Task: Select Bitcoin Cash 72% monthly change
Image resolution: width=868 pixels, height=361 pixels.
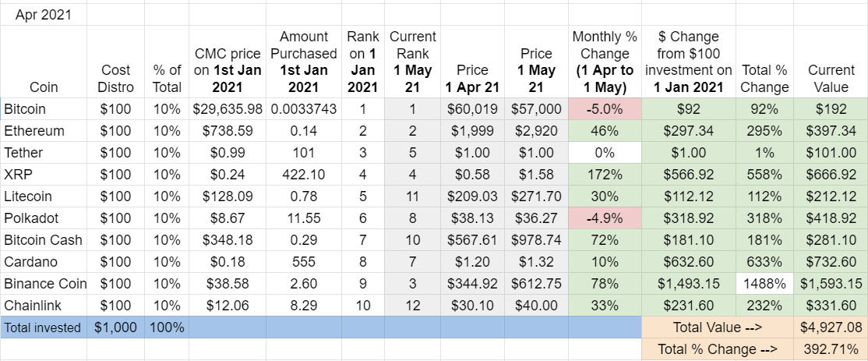Action: (605, 240)
